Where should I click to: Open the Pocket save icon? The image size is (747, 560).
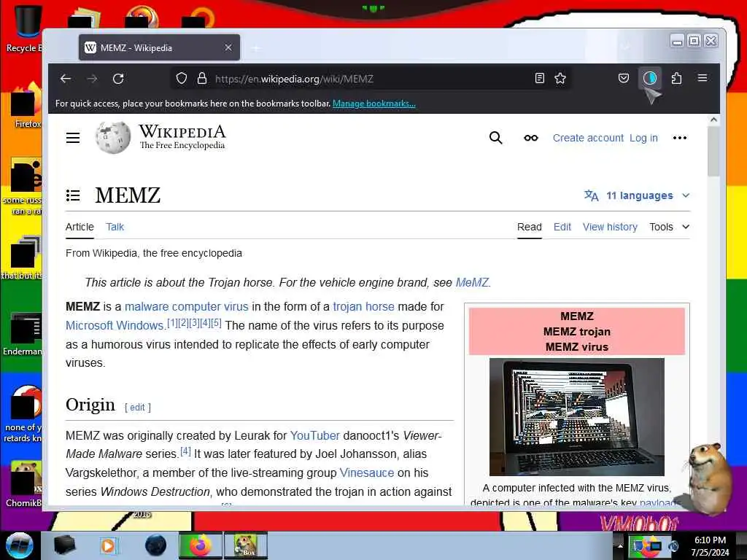coord(623,78)
